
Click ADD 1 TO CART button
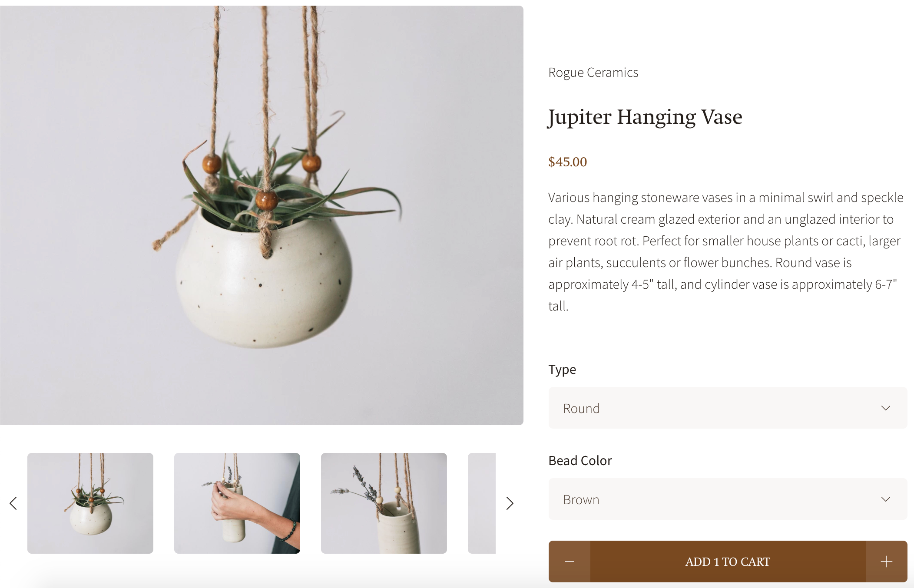point(728,562)
